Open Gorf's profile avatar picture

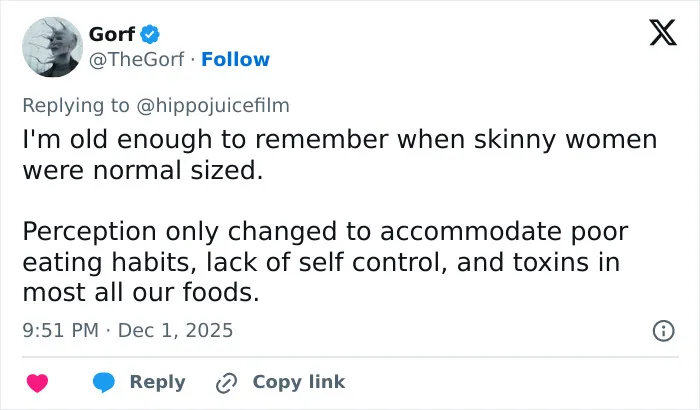[53, 47]
